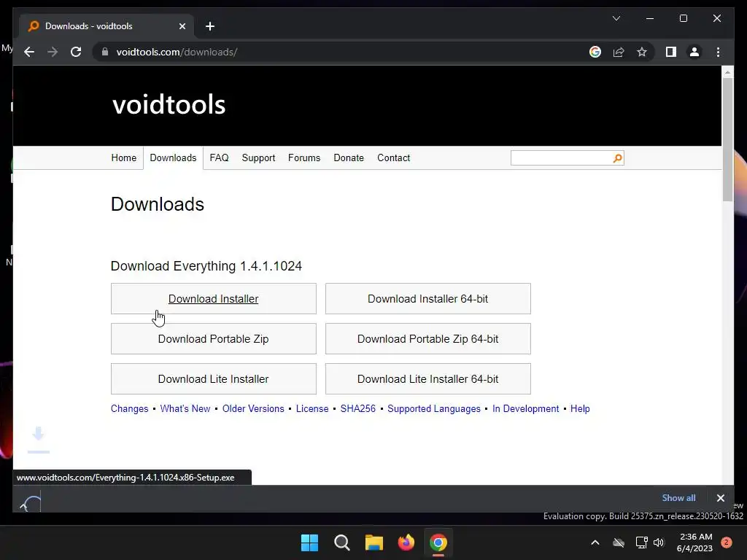Image resolution: width=747 pixels, height=560 pixels.
Task: Reload the voidtools page
Action: click(76, 52)
